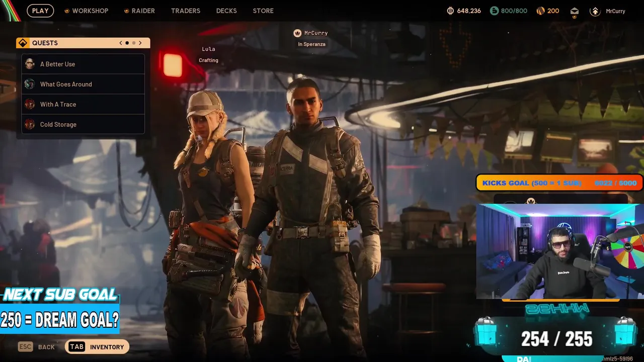Open the What Goes Around quest
The image size is (644, 362).
pos(83,84)
